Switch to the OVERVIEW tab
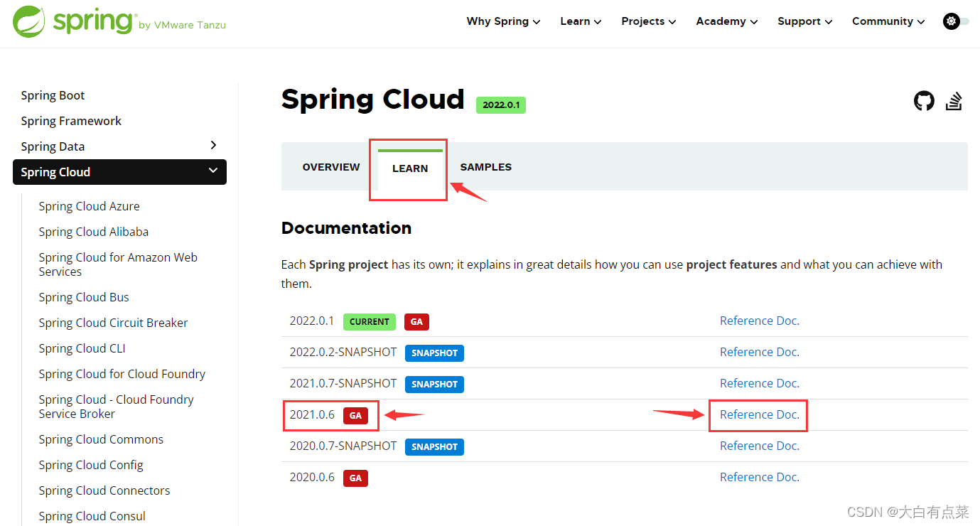The width and height of the screenshot is (980, 526). click(x=331, y=167)
